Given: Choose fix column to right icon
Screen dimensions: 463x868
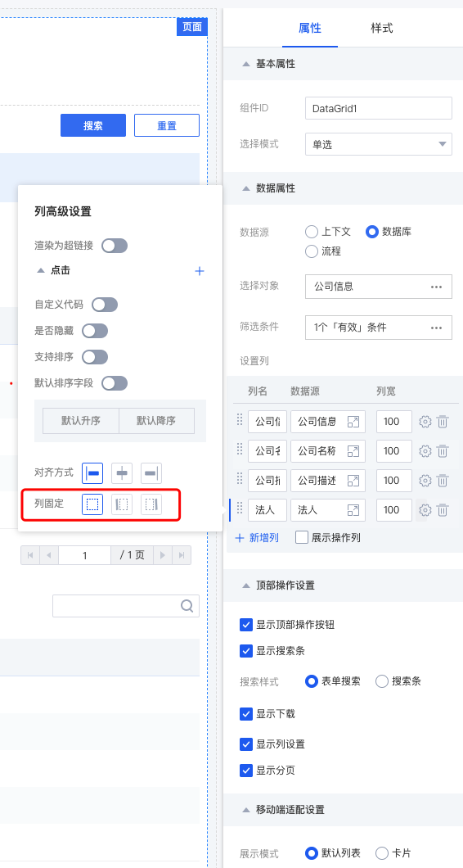Looking at the screenshot, I should point(151,504).
